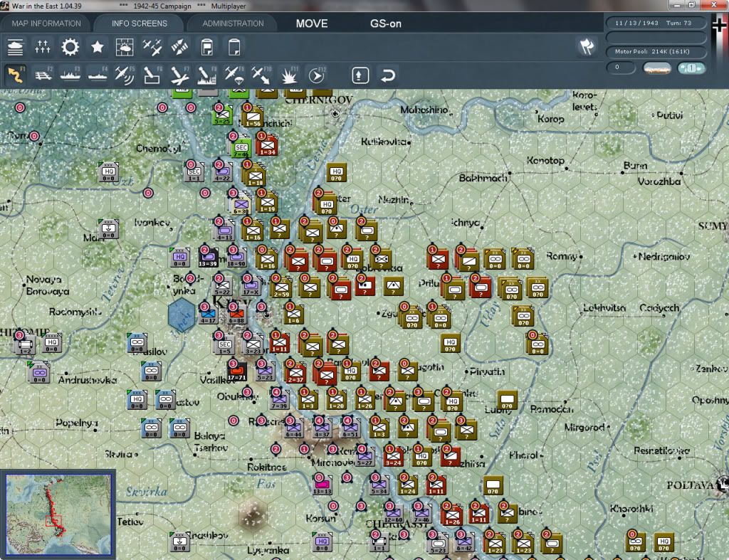Screen dimensions: 729x560
Task: Click the crossed white flags icon
Action: [x=587, y=46]
